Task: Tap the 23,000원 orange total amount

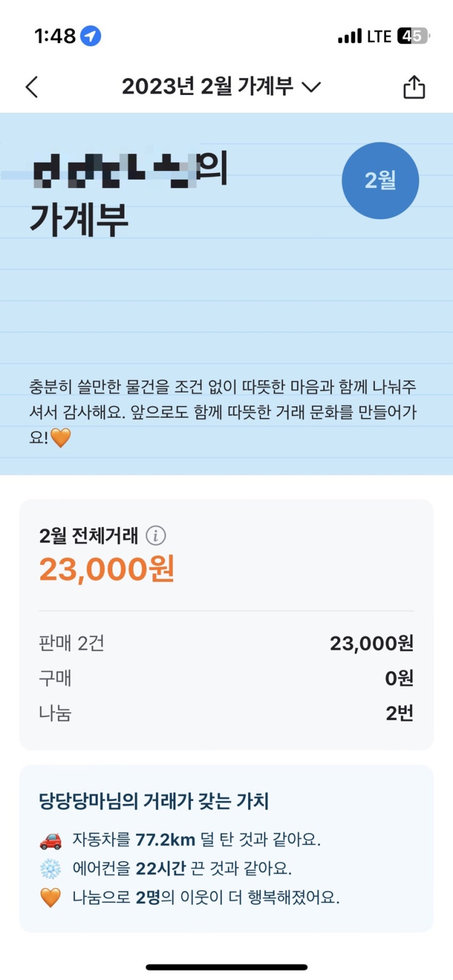Action: click(x=107, y=569)
